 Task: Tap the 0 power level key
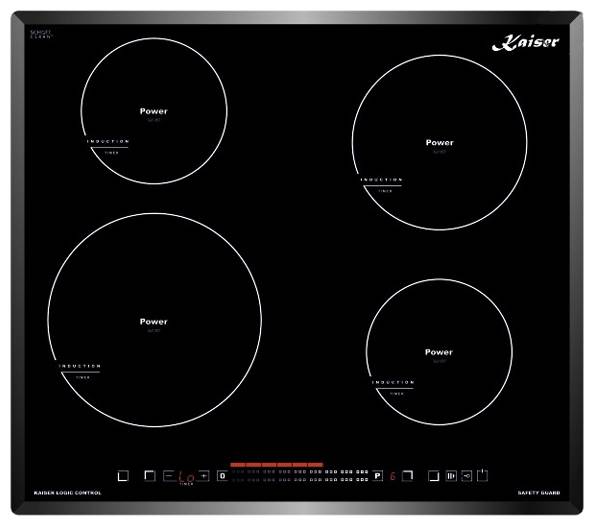[223, 476]
